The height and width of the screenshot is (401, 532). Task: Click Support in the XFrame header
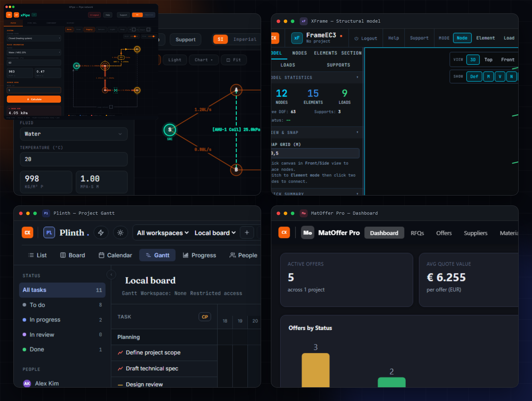(x=419, y=38)
